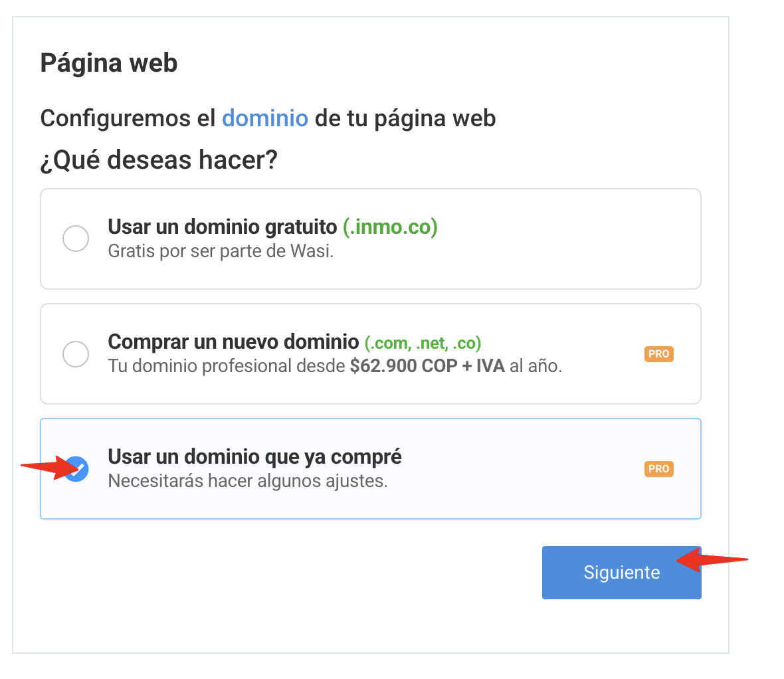The image size is (784, 679).
Task: Choose "Usar un dominio que ya compré" title
Action: pyautogui.click(x=254, y=457)
